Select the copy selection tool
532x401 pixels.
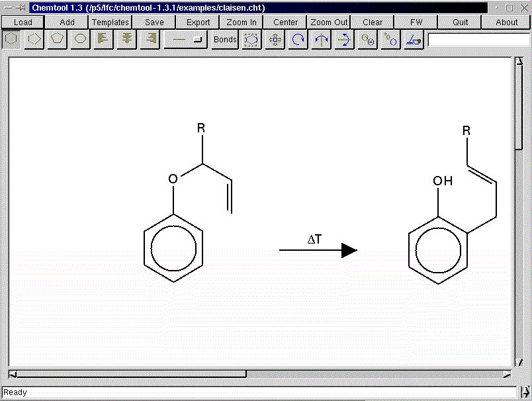point(368,40)
